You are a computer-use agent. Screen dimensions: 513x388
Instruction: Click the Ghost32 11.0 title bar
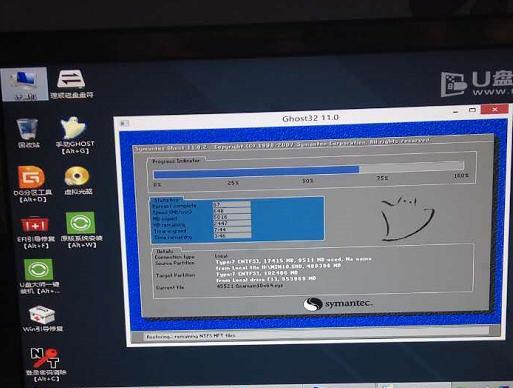click(310, 118)
